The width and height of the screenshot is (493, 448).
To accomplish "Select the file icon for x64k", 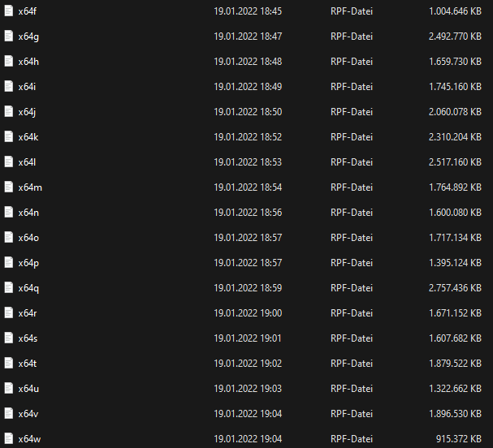I will click(9, 137).
